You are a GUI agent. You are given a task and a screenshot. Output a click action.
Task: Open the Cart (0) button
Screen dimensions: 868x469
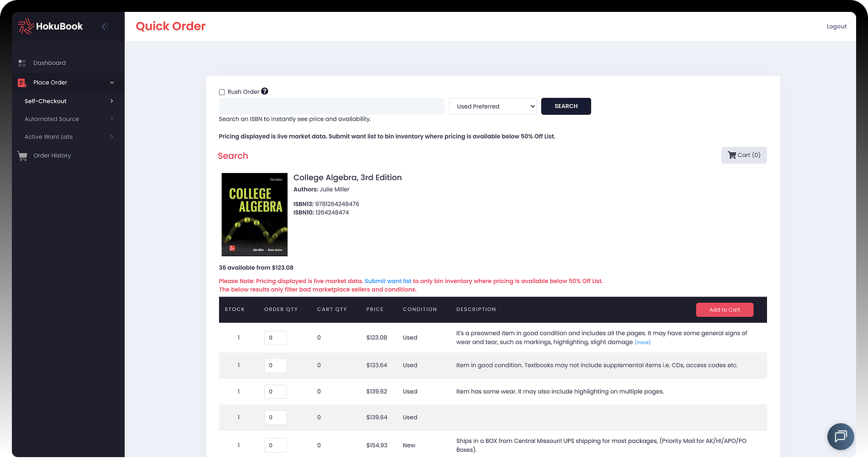point(744,155)
